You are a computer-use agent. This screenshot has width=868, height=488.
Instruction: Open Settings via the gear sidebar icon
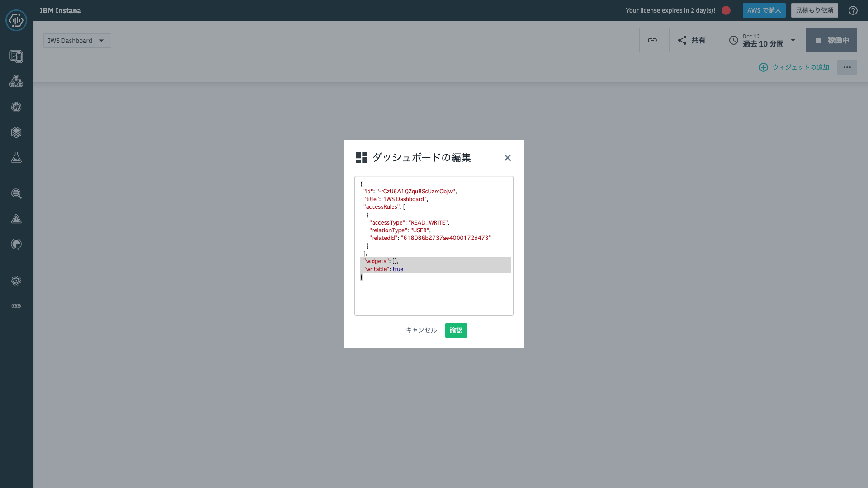[x=16, y=281]
